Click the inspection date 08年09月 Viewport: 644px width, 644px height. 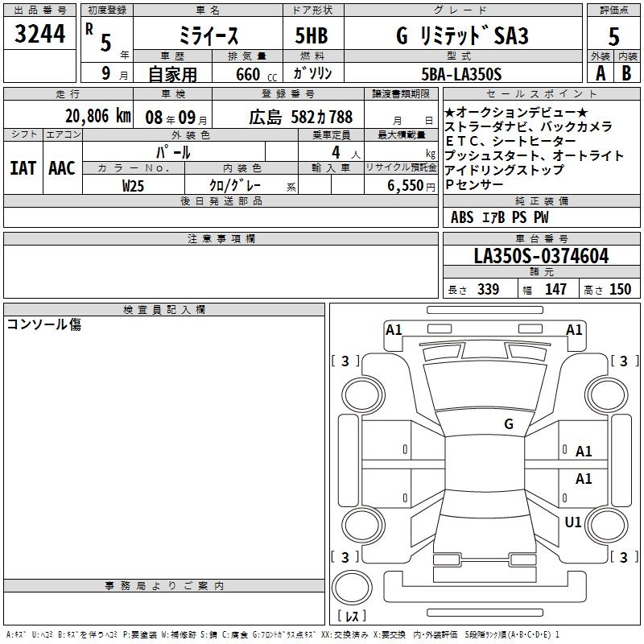click(176, 118)
